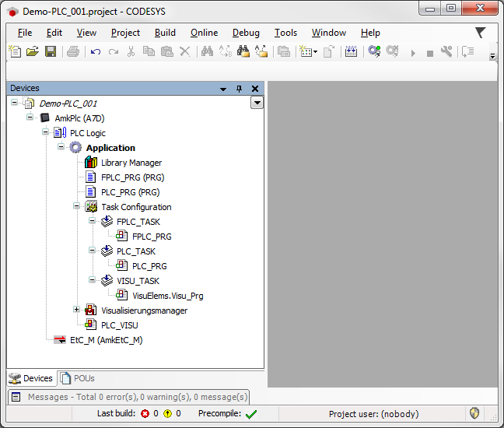Image resolution: width=504 pixels, height=428 pixels.
Task: Collapse the VISU_TASK node
Action: click(x=93, y=280)
